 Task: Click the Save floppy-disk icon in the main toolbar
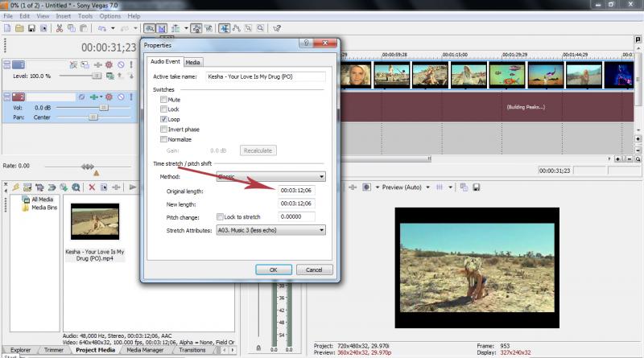(x=31, y=28)
